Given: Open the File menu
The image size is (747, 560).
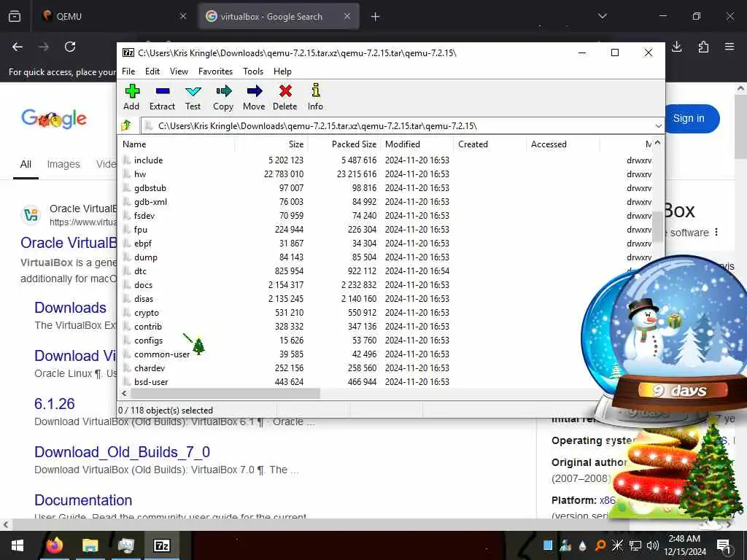Looking at the screenshot, I should 128,71.
